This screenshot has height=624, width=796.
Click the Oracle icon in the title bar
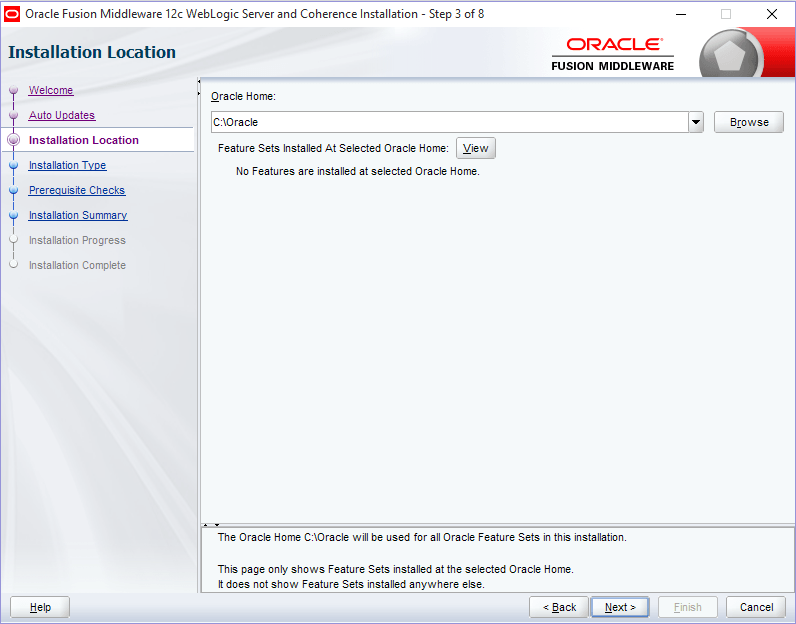pyautogui.click(x=13, y=14)
